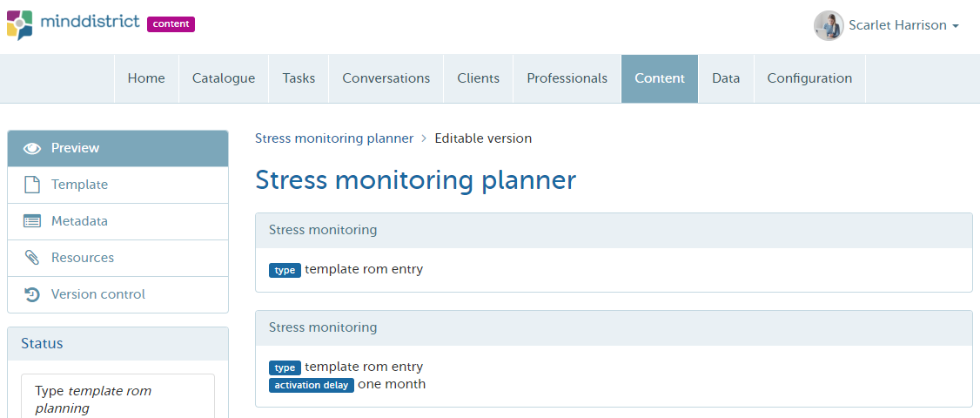Select the Clients tab

(478, 78)
